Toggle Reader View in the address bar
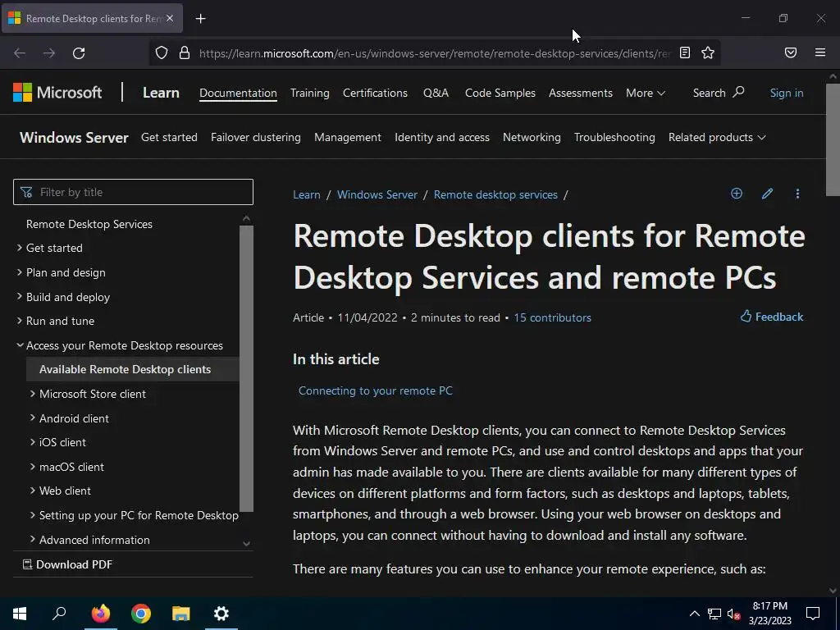840x630 pixels. (x=685, y=52)
